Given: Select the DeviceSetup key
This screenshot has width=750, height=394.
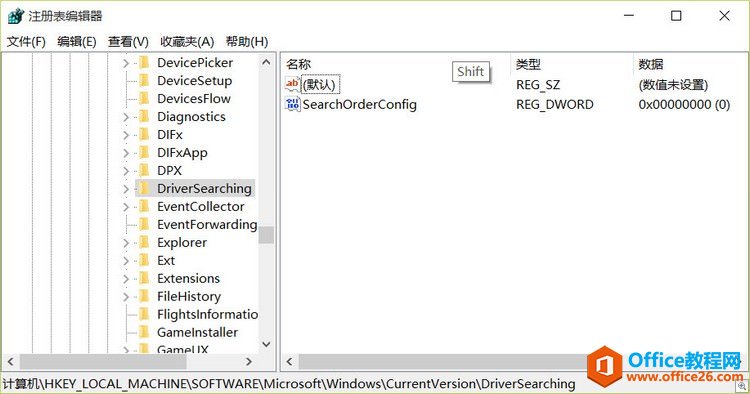Looking at the screenshot, I should pos(195,80).
